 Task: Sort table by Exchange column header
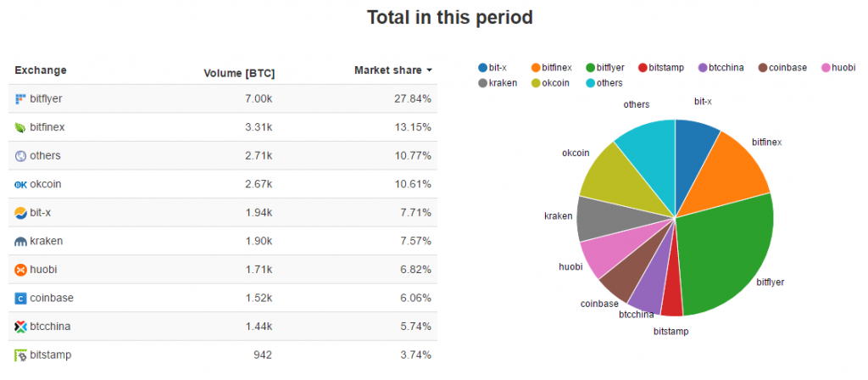41,70
